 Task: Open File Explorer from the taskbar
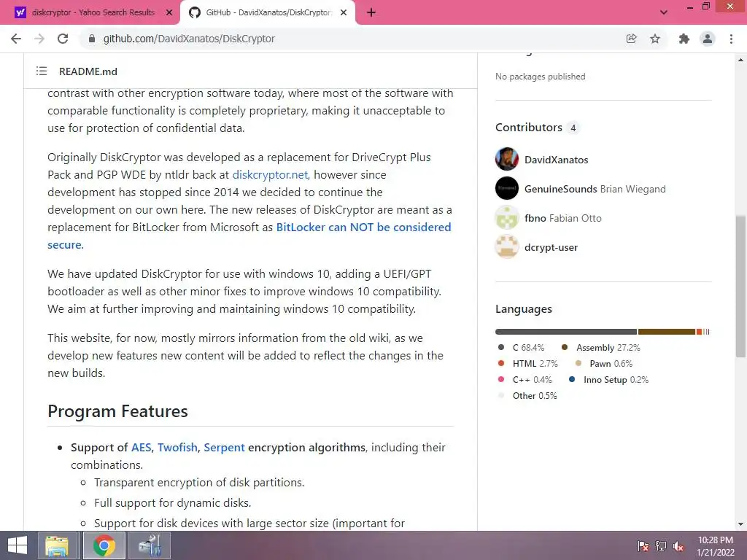pyautogui.click(x=57, y=545)
